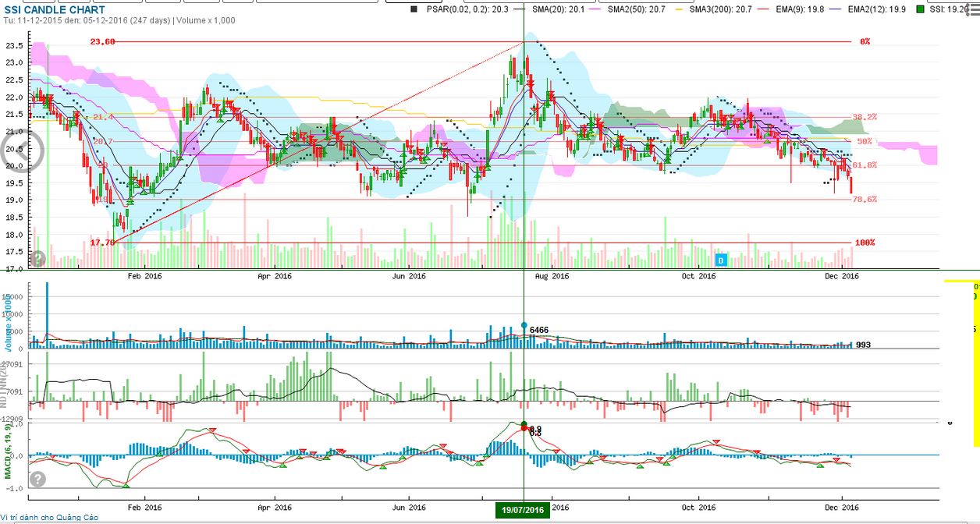The image size is (980, 524).
Task: Click the date range text under the title
Action: 119,21
